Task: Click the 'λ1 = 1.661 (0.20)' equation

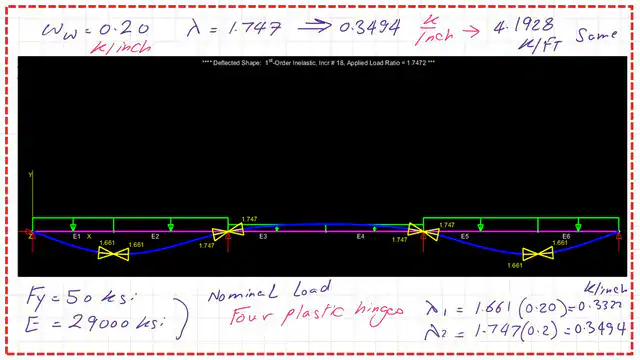Action: pyautogui.click(x=496, y=309)
